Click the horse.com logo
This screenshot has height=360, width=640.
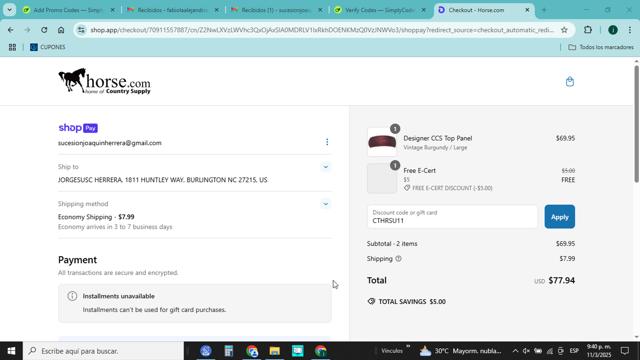point(104,81)
